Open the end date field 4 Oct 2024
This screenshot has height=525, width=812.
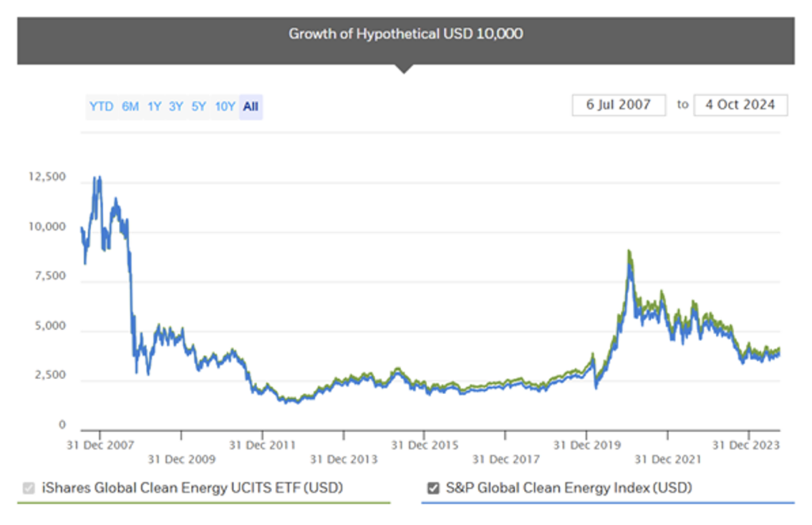pyautogui.click(x=740, y=105)
